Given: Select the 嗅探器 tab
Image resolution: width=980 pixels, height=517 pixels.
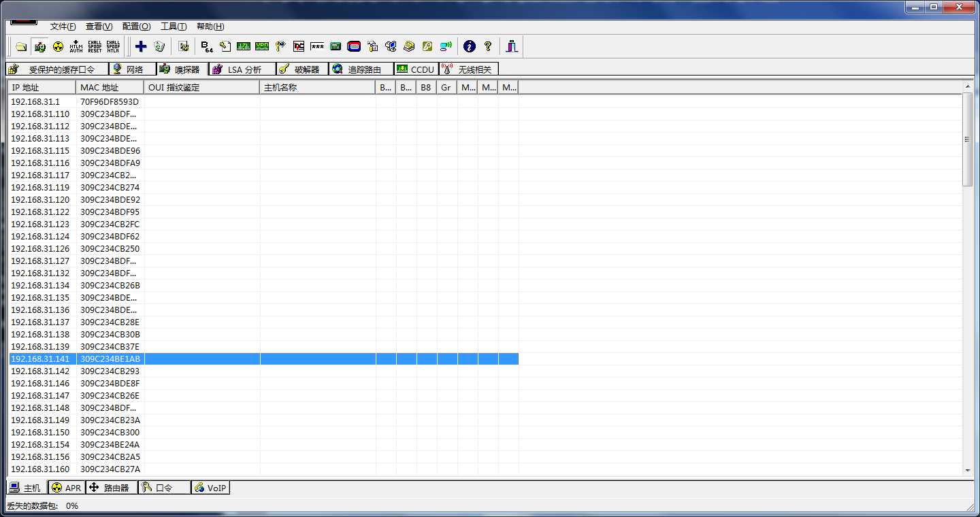Looking at the screenshot, I should (x=182, y=69).
